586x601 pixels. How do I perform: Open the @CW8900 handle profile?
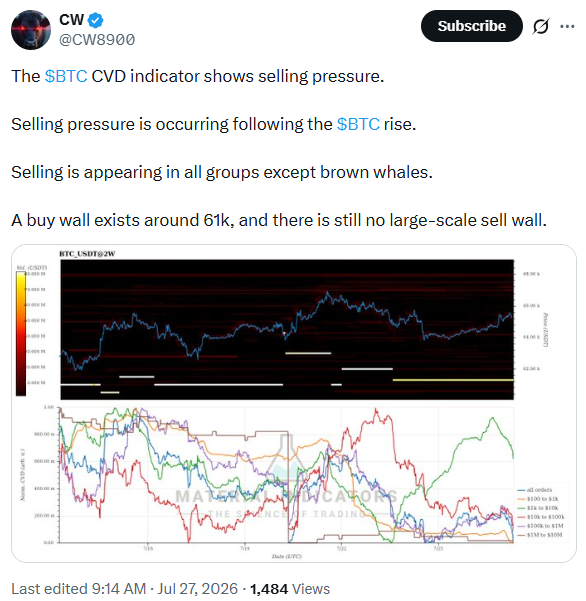97,40
